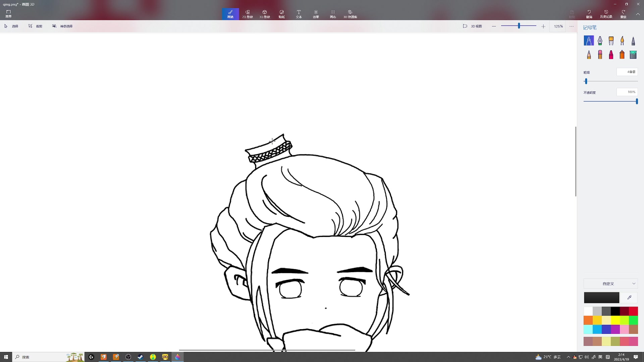Enable Magic Select tool
The width and height of the screenshot is (644, 362).
pyautogui.click(x=62, y=26)
